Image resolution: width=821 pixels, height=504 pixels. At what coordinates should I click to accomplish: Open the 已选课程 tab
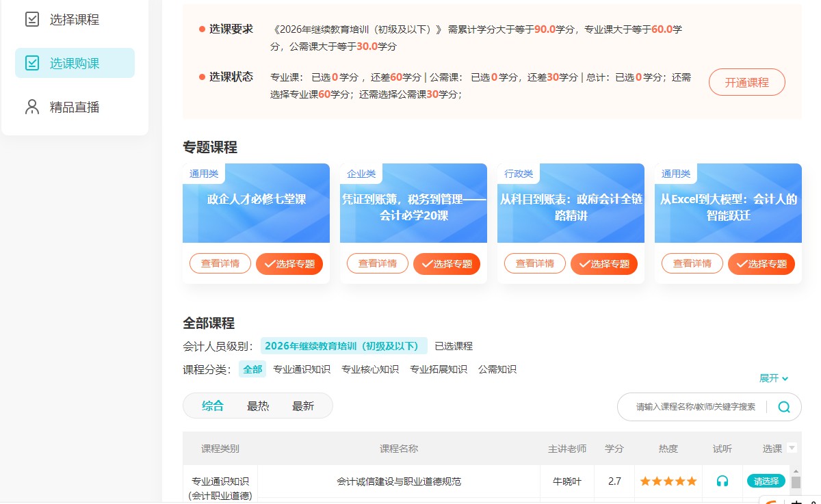point(454,345)
